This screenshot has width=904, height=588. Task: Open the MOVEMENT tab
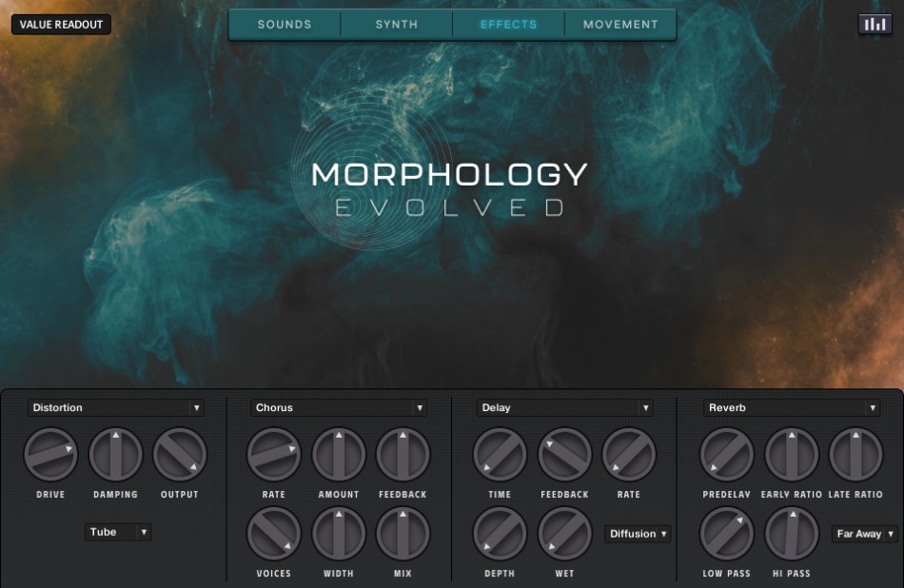(x=619, y=24)
